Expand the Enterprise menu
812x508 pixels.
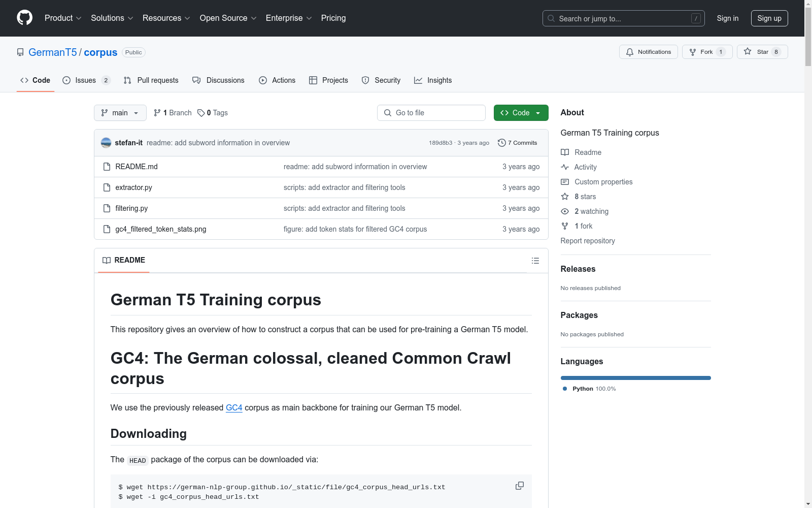[x=289, y=18]
